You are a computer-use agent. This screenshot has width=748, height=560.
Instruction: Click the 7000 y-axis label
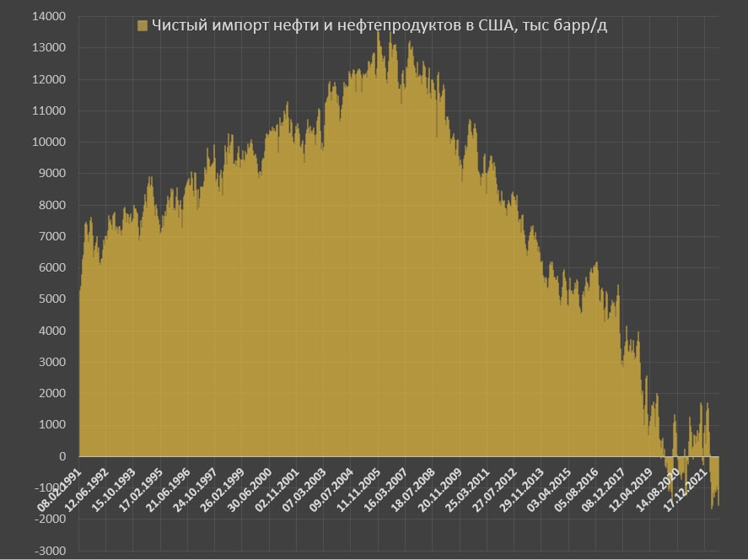(x=52, y=237)
